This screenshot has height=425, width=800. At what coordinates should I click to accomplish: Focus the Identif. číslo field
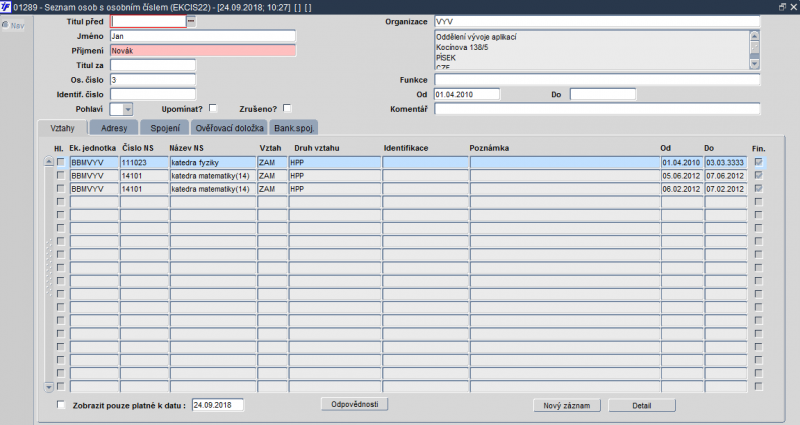coord(153,94)
